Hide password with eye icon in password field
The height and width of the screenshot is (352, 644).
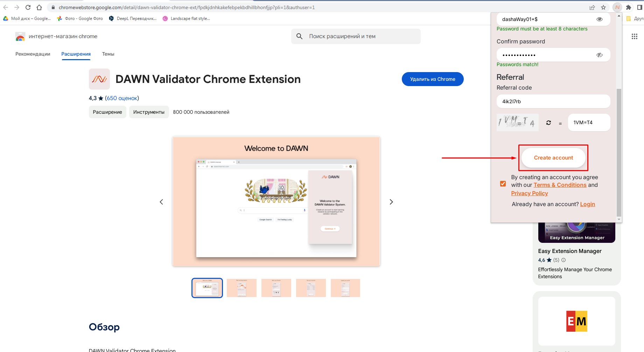(600, 19)
